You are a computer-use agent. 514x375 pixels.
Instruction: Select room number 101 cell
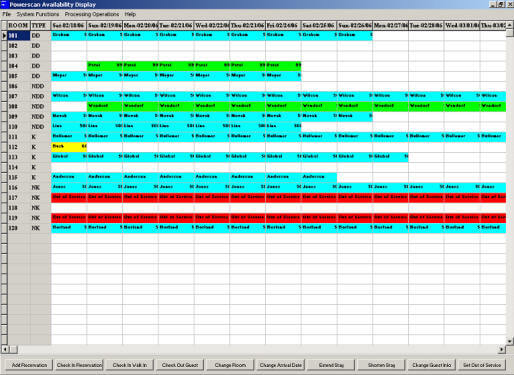click(x=19, y=36)
